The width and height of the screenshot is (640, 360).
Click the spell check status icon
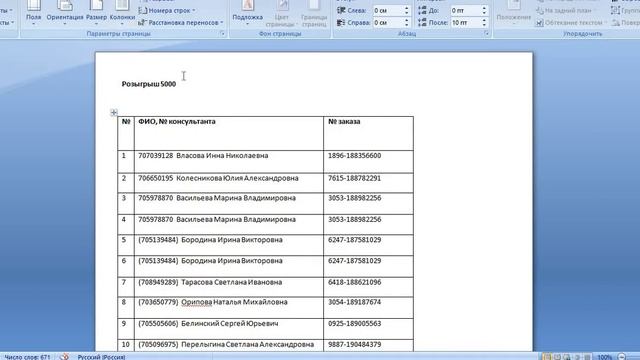tap(64, 357)
